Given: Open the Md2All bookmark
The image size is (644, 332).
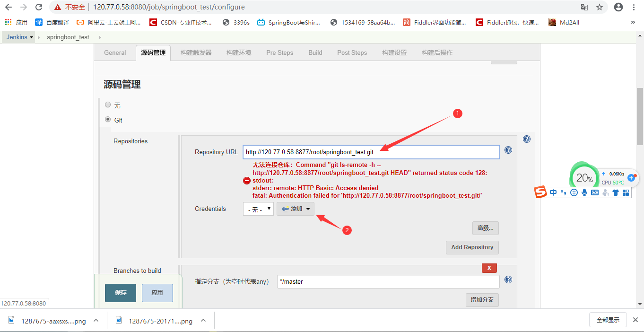Looking at the screenshot, I should tap(564, 22).
